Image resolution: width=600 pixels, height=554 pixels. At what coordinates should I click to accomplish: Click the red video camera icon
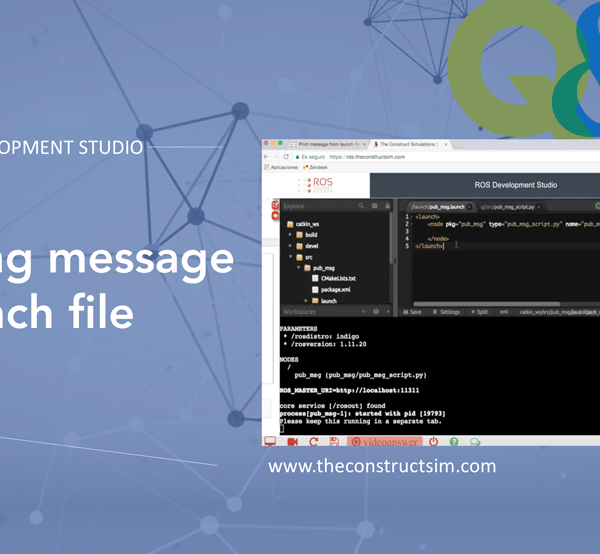click(292, 442)
